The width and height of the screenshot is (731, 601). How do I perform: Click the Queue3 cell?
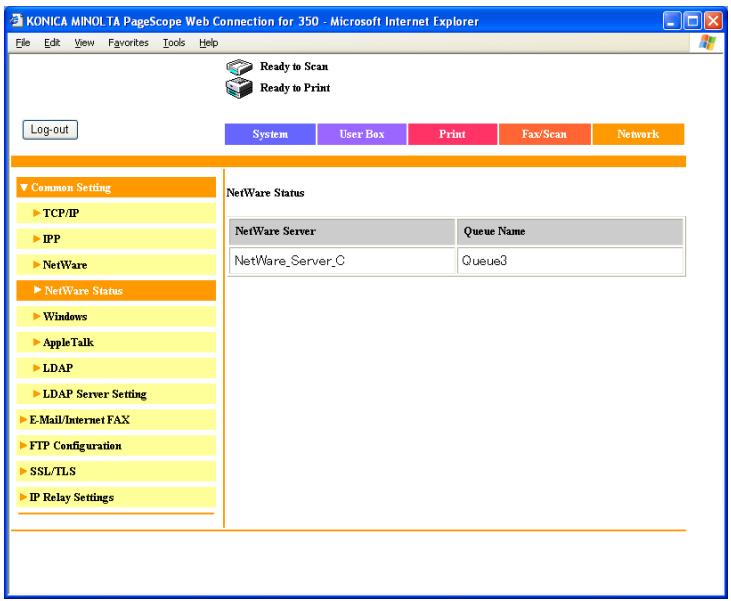pos(571,261)
